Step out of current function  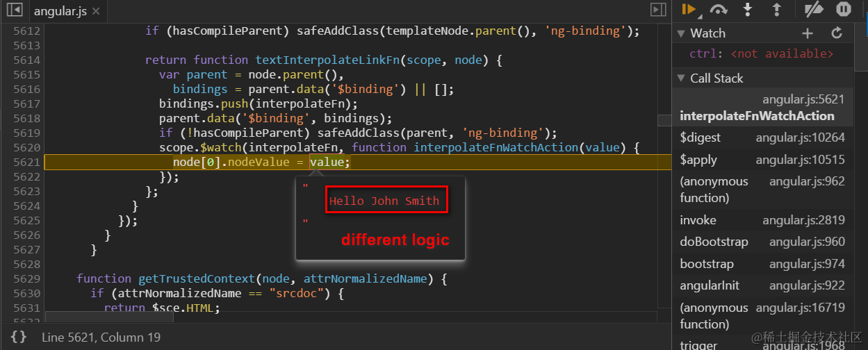pos(777,10)
